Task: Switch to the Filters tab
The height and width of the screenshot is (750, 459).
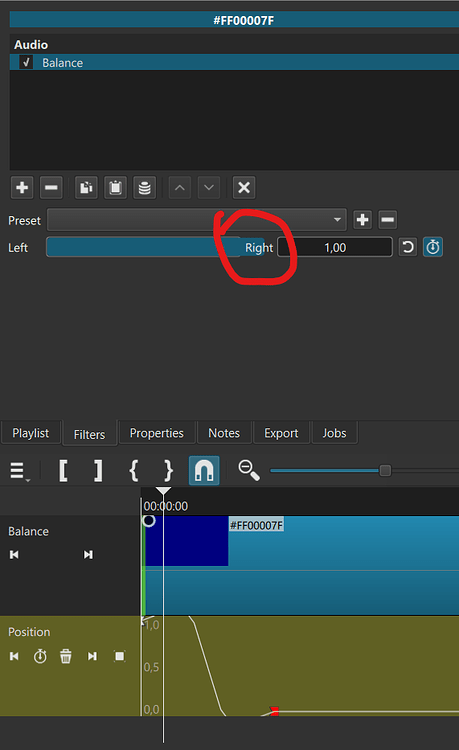Action: 89,434
